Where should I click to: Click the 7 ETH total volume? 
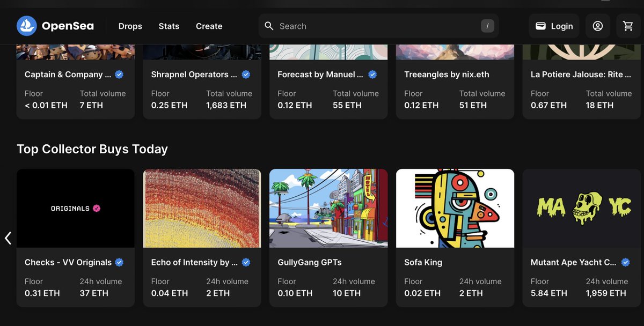tap(91, 105)
